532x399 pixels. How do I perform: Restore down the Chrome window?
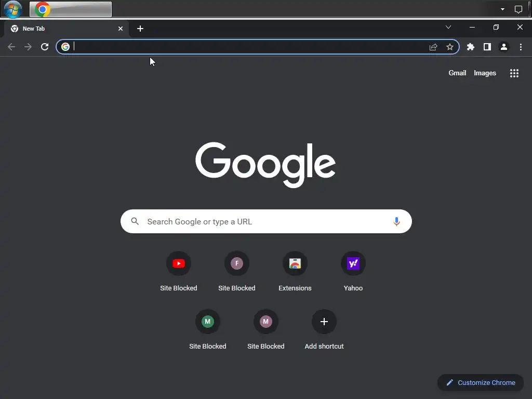[x=496, y=27]
